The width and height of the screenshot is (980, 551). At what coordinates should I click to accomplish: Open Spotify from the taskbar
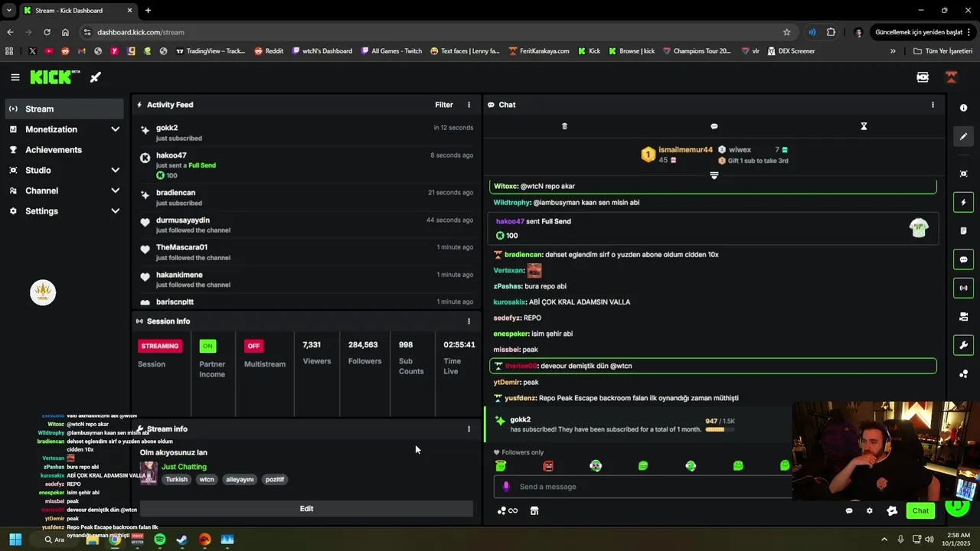tap(159, 540)
